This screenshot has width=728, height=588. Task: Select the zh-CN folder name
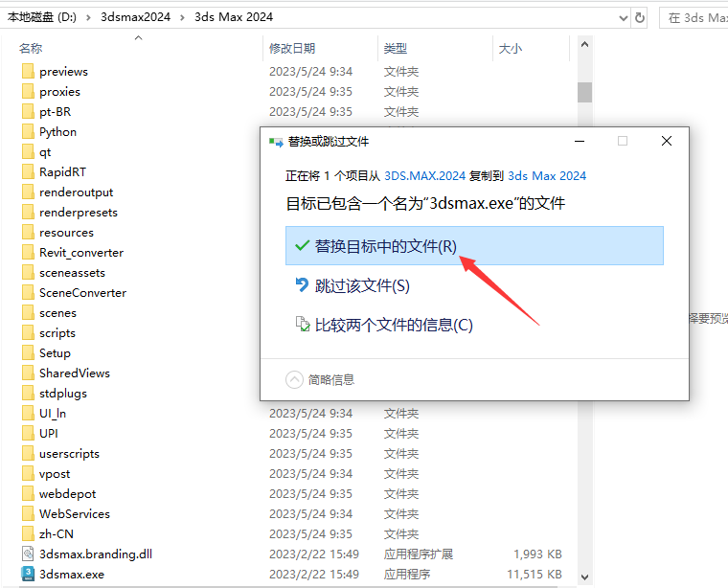(x=57, y=533)
